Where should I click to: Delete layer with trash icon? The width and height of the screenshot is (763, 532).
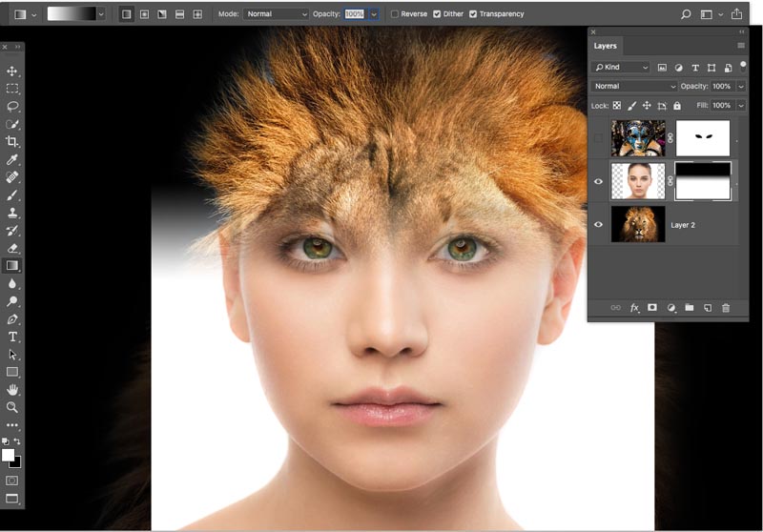click(x=726, y=308)
